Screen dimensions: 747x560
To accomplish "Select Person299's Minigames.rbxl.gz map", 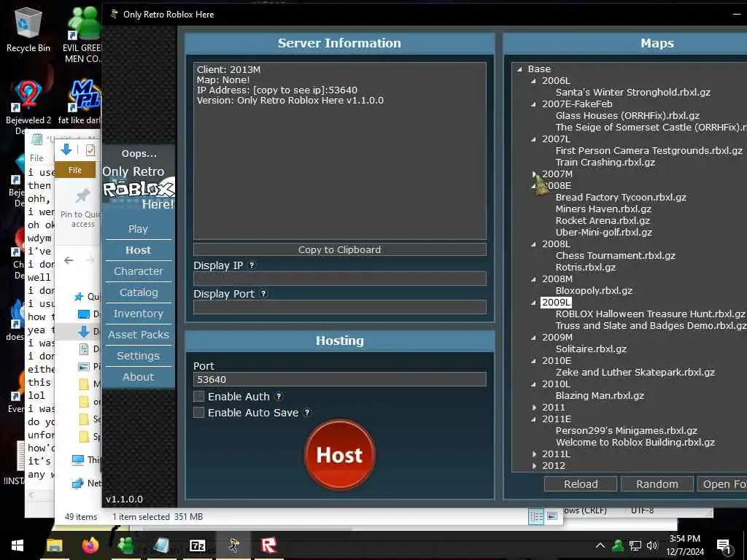I will pyautogui.click(x=626, y=430).
